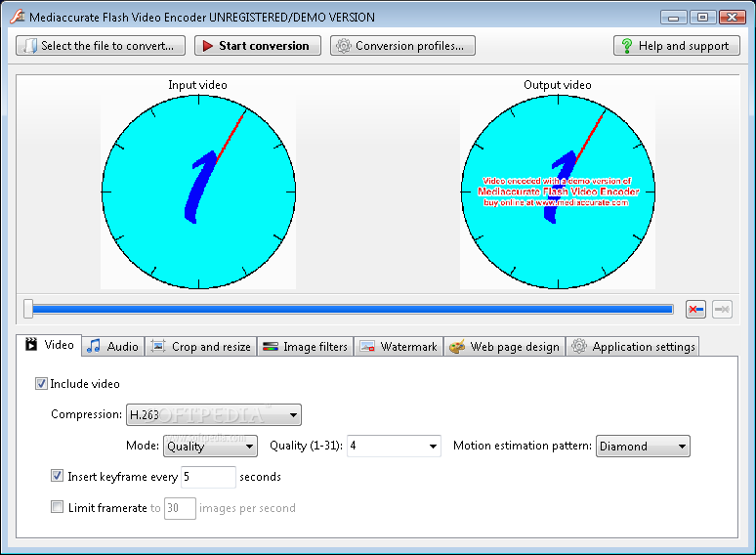Screen dimensions: 756x555
Task: Click the framerate images per second field
Action: click(x=180, y=508)
